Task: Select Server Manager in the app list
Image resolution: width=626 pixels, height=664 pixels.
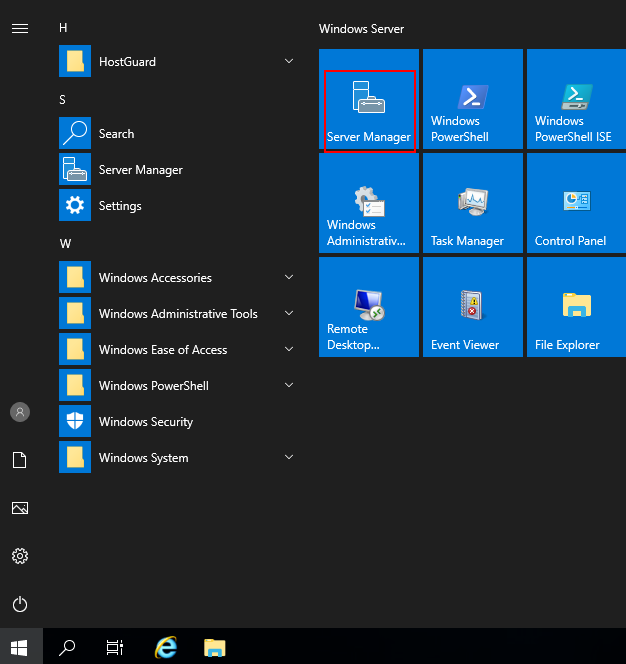Action: click(x=141, y=170)
